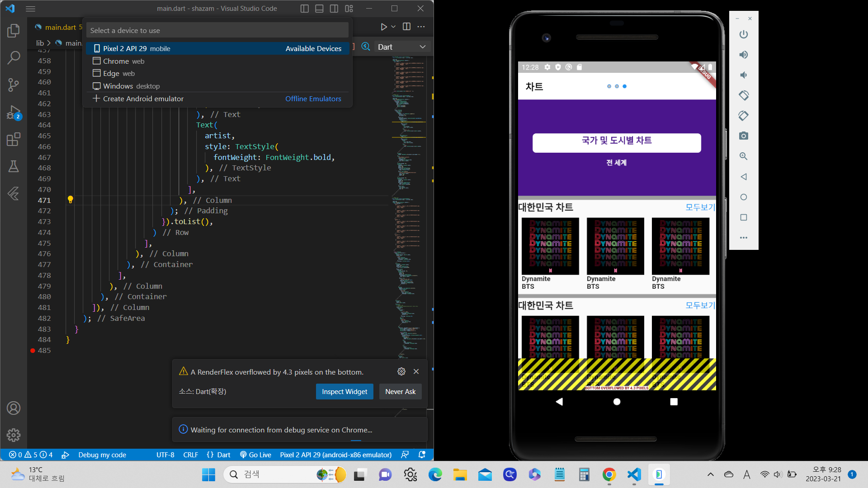
Task: Click the Never Ask button
Action: pyautogui.click(x=400, y=392)
